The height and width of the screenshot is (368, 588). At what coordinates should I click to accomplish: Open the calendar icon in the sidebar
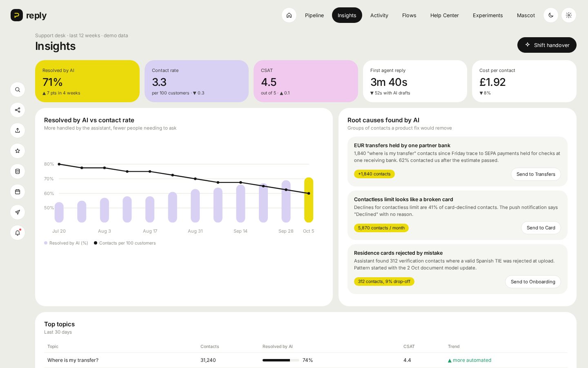coord(18,192)
